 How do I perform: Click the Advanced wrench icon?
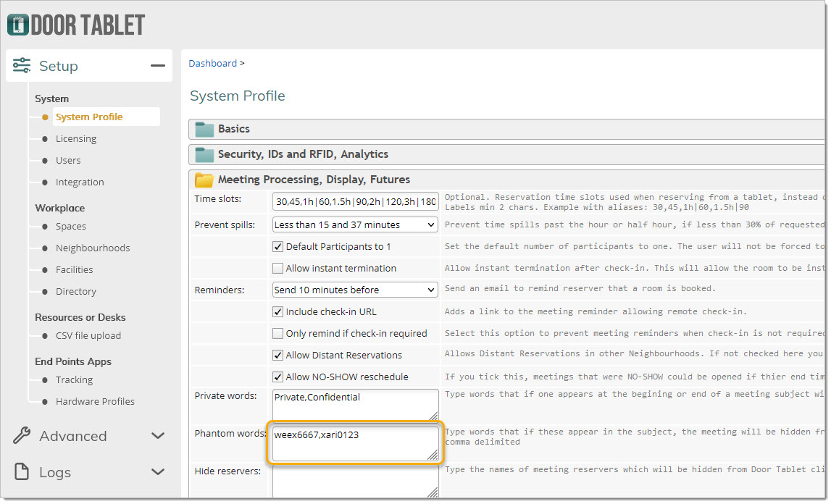click(22, 436)
